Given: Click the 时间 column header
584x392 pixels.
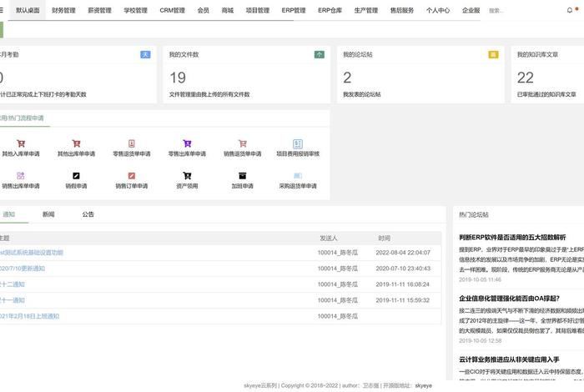Looking at the screenshot, I should [385, 238].
